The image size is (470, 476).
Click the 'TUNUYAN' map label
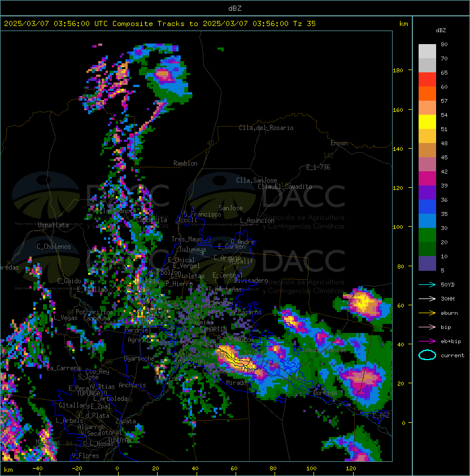[120, 440]
